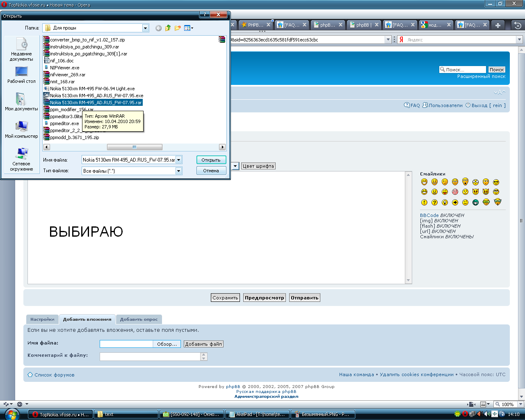Click the Back arrow in file dialog
The image size is (525, 420).
[x=158, y=28]
